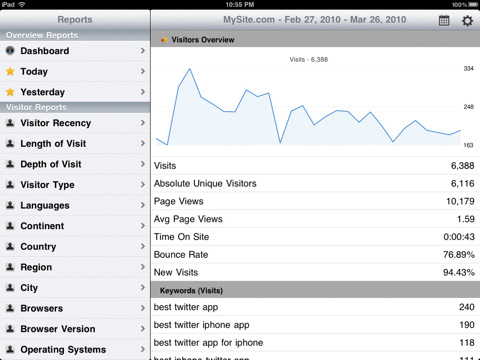Expand Visitor Type chevron
Image resolution: width=480 pixels, height=360 pixels.
coord(143,184)
